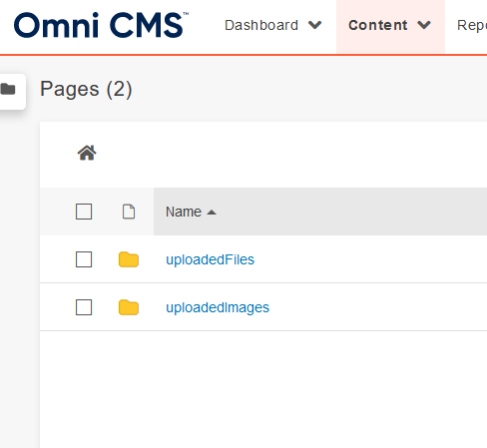Image resolution: width=487 pixels, height=448 pixels.
Task: Expand the Dashboard menu chevron
Action: [x=314, y=25]
